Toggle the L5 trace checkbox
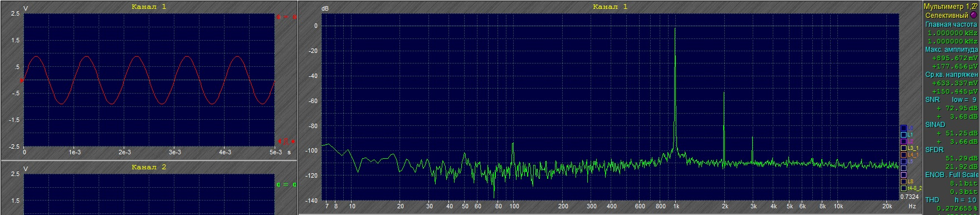 (904, 162)
